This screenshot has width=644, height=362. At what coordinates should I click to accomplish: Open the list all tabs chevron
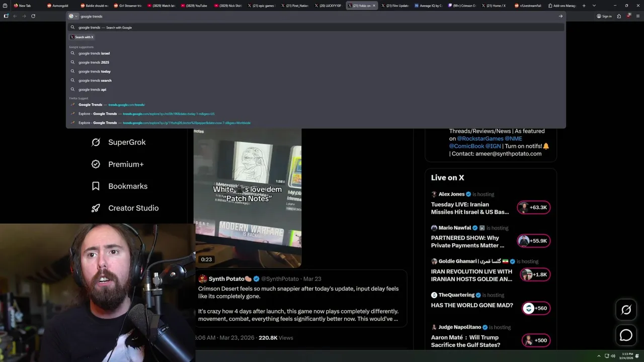594,6
